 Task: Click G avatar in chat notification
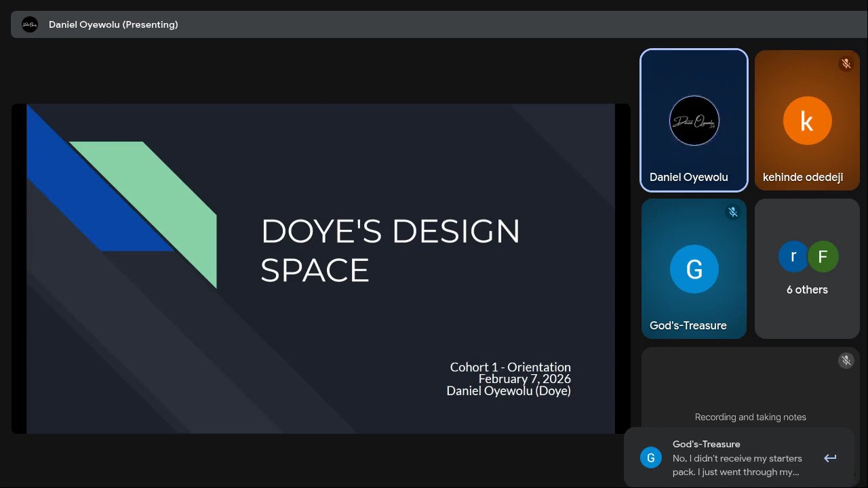pyautogui.click(x=651, y=457)
